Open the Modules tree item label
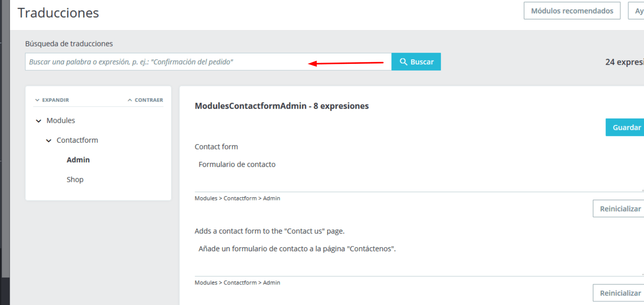The image size is (644, 305). click(61, 120)
